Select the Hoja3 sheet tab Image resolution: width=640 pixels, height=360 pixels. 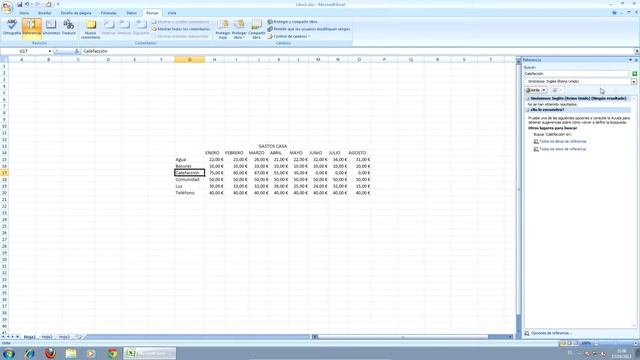coord(64,337)
